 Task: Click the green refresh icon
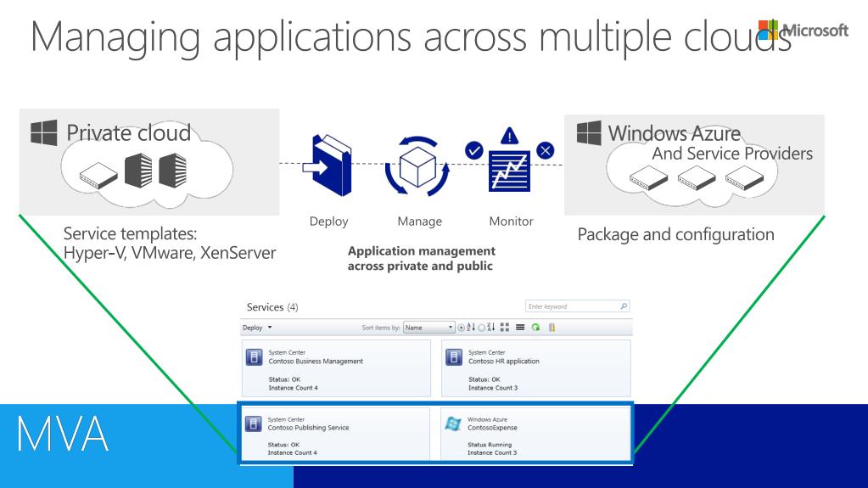click(x=535, y=328)
